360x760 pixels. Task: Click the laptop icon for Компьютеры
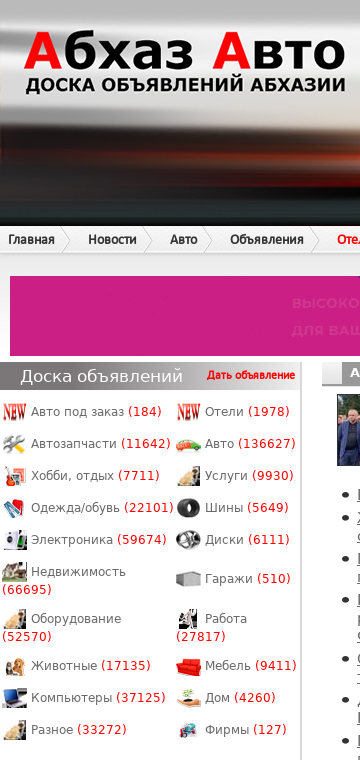(x=14, y=698)
